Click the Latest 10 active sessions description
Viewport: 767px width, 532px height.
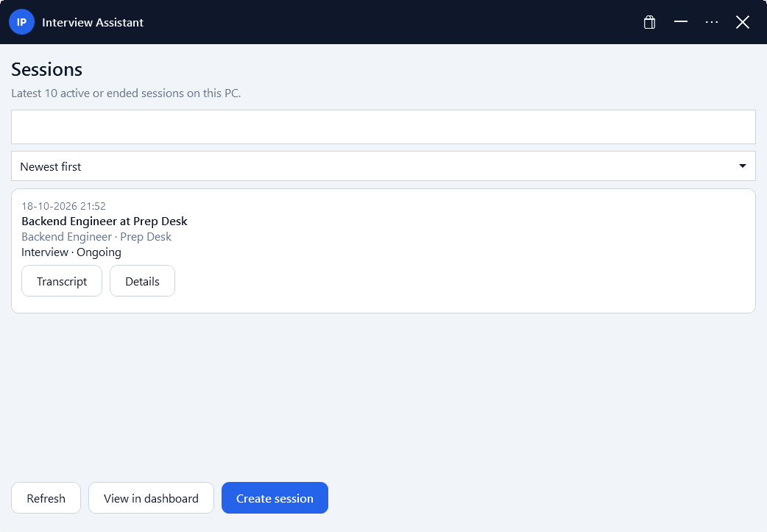pyautogui.click(x=126, y=93)
